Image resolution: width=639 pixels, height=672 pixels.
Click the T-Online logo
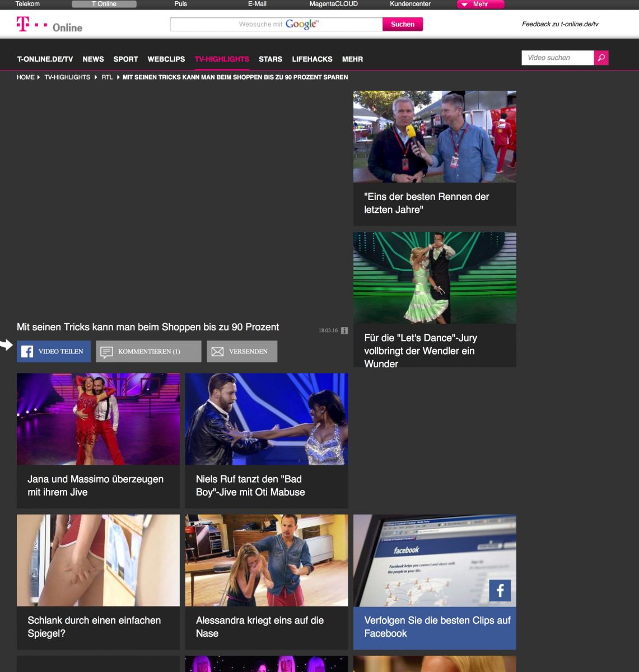[49, 25]
